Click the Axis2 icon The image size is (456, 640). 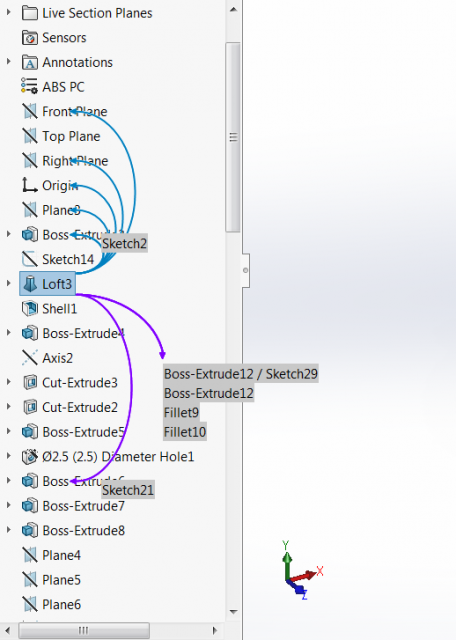pyautogui.click(x=30, y=358)
